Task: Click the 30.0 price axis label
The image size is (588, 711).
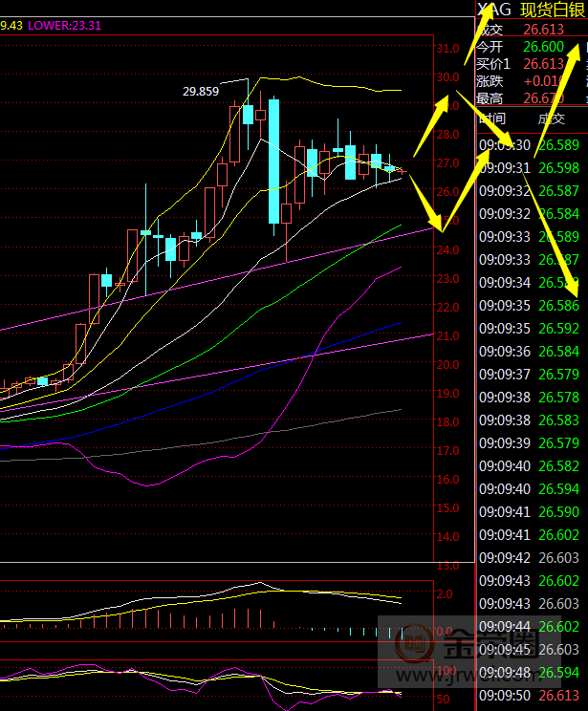Action: pos(447,77)
